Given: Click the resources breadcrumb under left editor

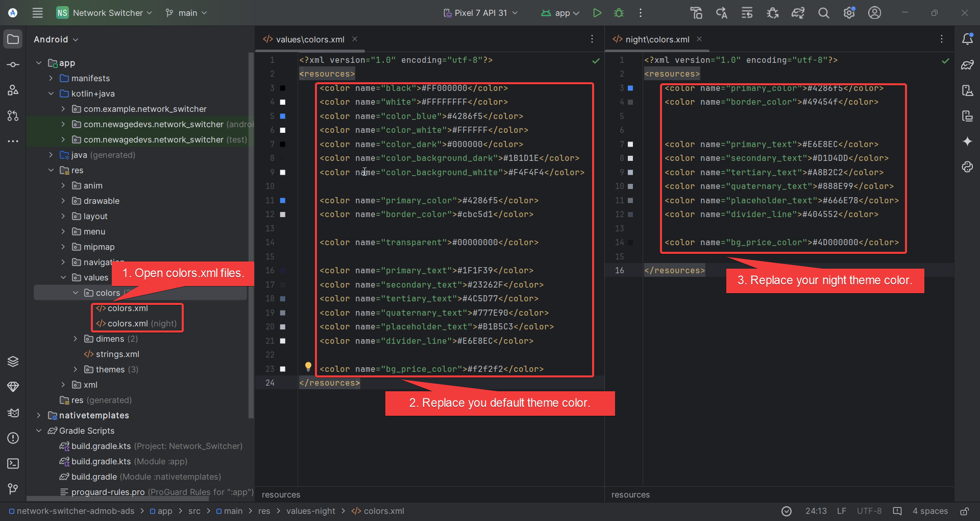Looking at the screenshot, I should coord(281,494).
